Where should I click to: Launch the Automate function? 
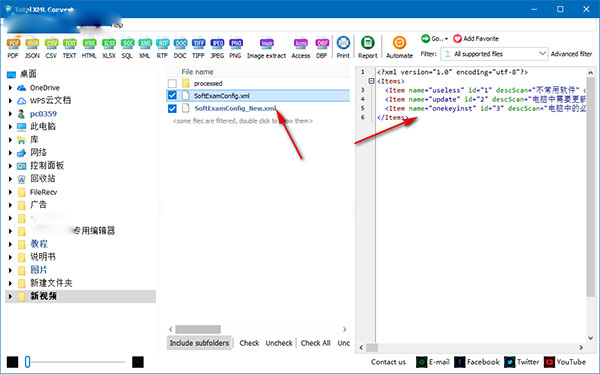[x=399, y=48]
